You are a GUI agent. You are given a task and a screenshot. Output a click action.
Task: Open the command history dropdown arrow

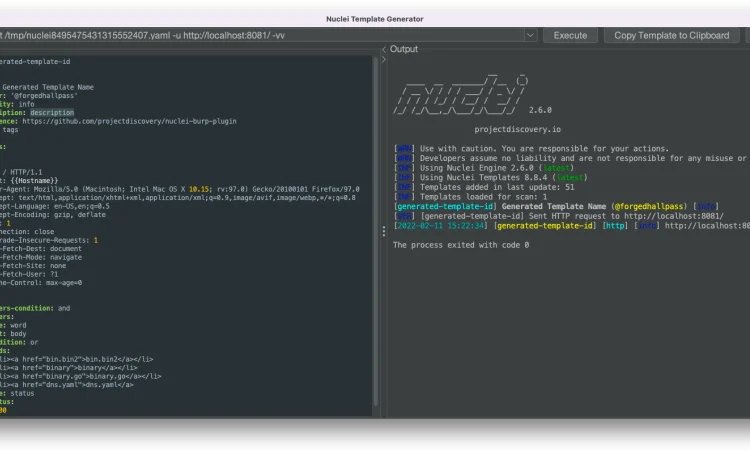point(530,35)
